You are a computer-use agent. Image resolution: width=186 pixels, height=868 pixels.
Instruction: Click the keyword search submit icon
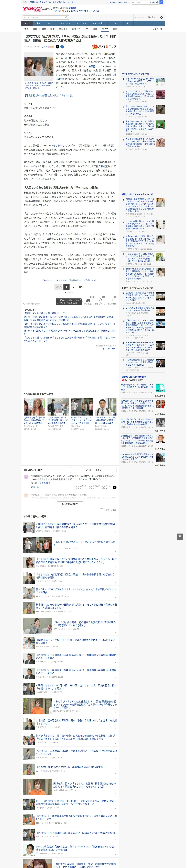click(x=66, y=18)
